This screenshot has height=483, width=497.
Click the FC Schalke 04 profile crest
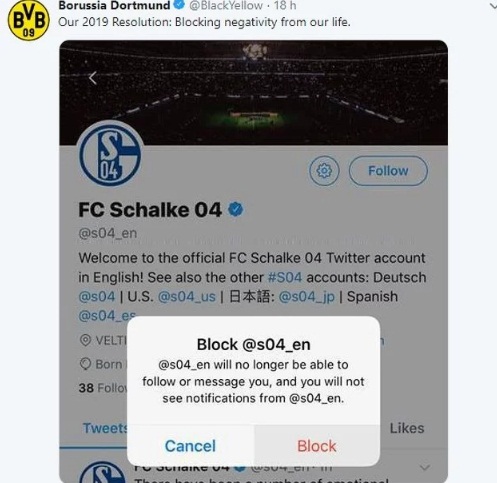click(x=110, y=154)
